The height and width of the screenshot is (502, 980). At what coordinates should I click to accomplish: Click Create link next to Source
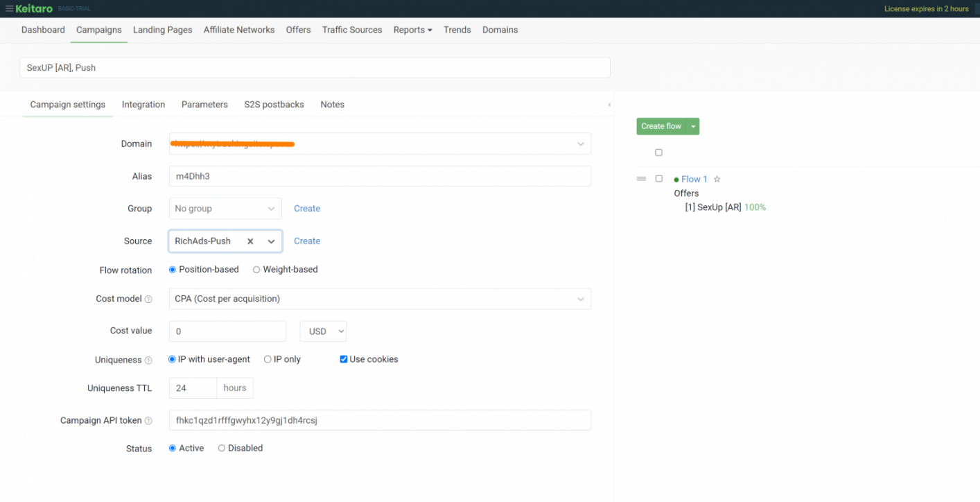(x=307, y=241)
